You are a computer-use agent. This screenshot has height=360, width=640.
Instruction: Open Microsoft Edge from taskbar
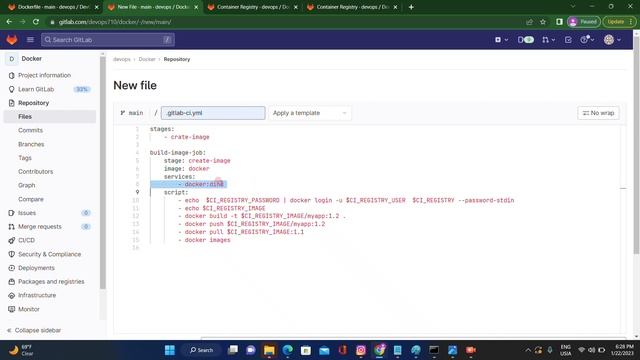[x=287, y=350]
